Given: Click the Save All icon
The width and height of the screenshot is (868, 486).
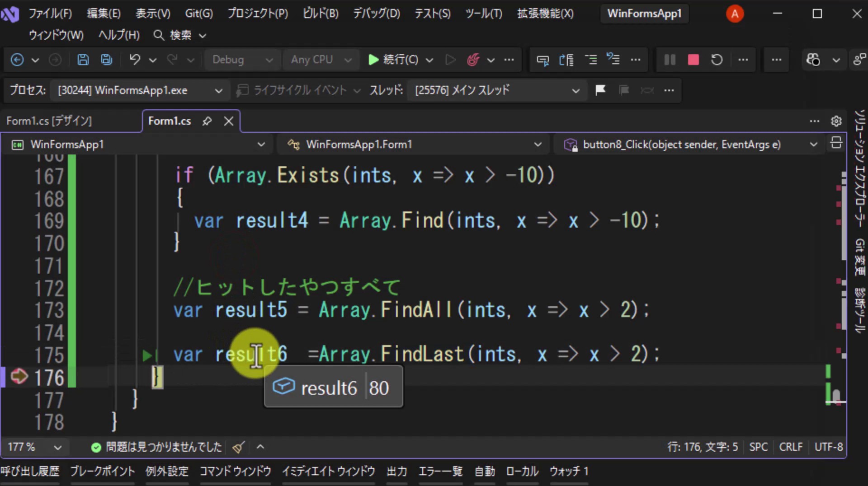Looking at the screenshot, I should pos(107,60).
